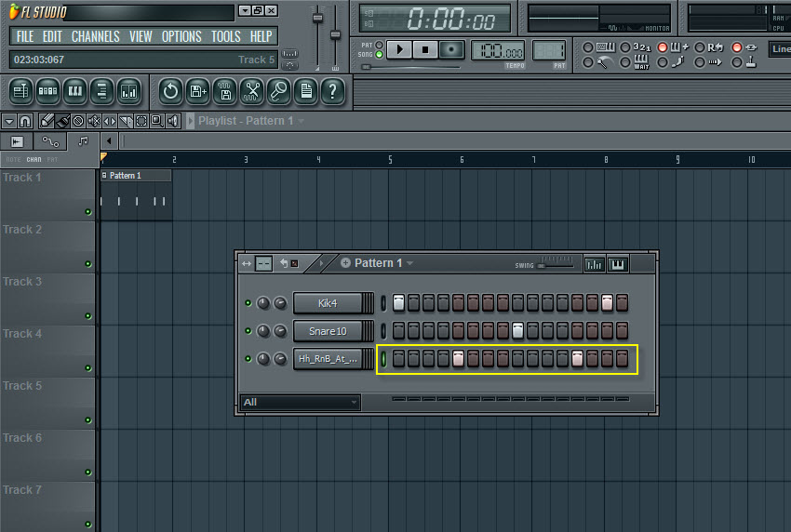Toggle typing keyboard to piano option
Viewport: 791px width, 532px height.
[x=588, y=47]
